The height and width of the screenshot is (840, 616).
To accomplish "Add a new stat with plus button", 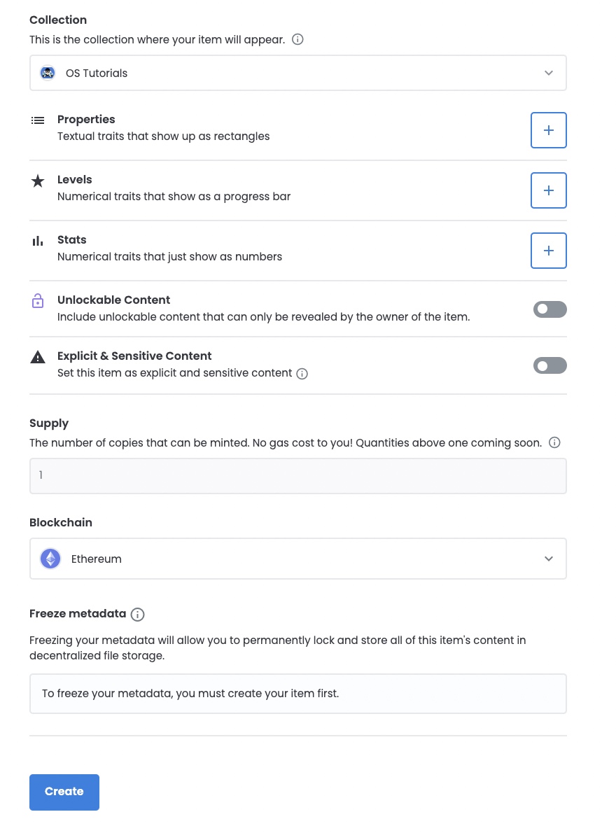I will click(549, 251).
